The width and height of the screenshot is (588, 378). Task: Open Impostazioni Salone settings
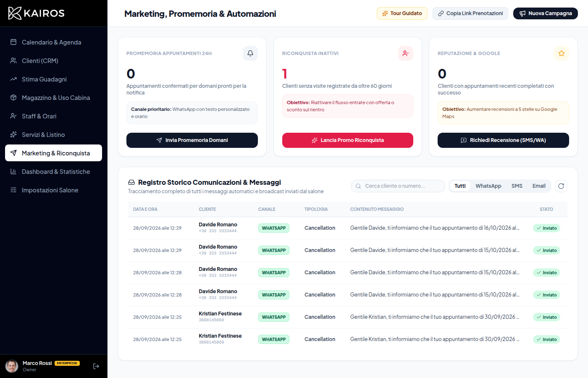[53, 190]
